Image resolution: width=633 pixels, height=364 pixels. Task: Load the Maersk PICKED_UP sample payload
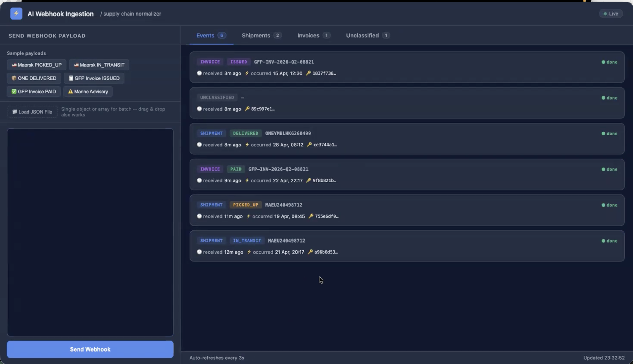tap(36, 65)
